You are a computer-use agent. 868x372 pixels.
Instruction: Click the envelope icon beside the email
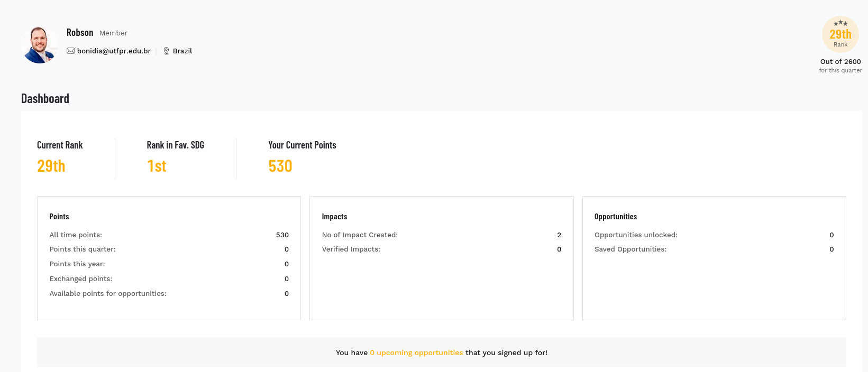[70, 51]
